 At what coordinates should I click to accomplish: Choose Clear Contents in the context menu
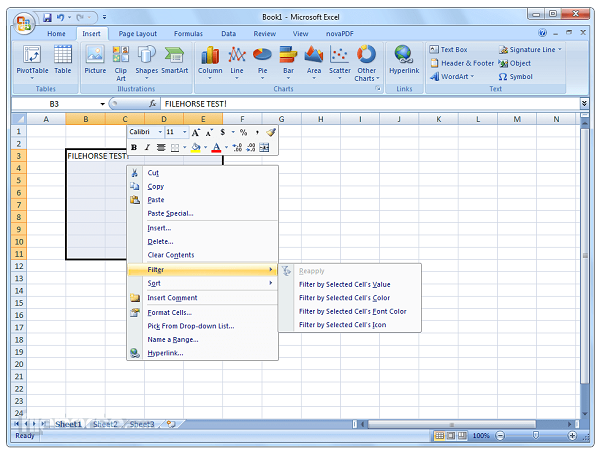point(202,255)
